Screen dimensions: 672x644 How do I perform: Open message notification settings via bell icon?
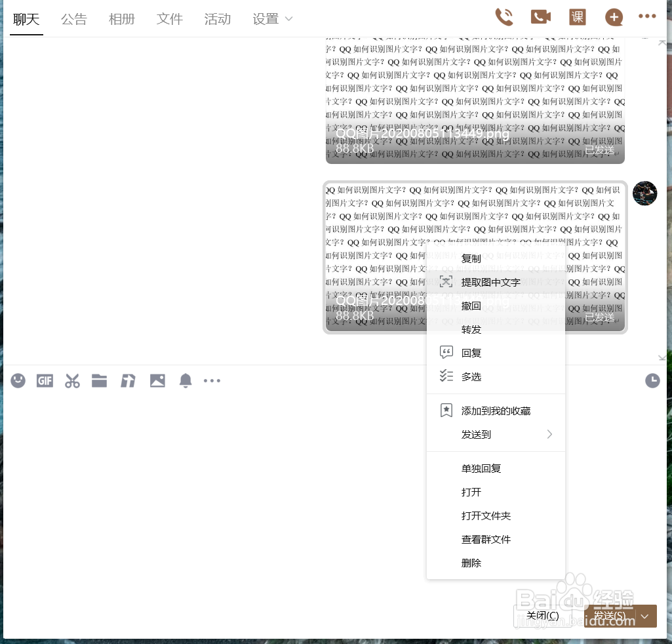pos(185,380)
